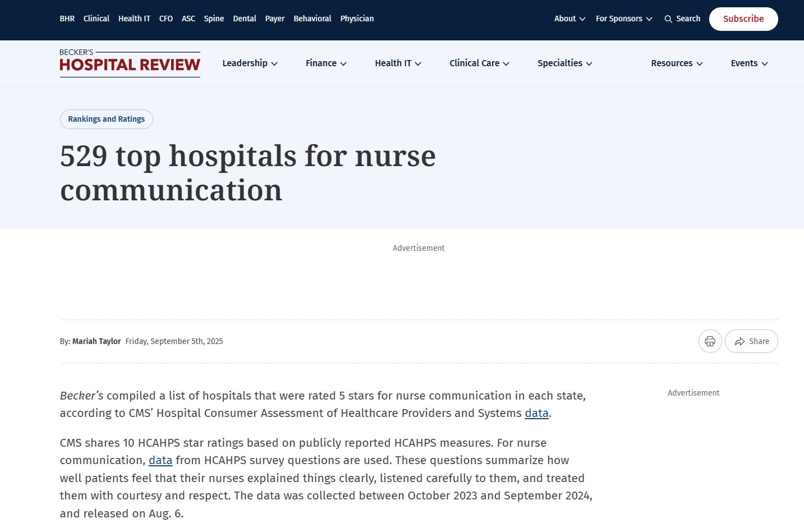804x532 pixels.
Task: Expand the Finance navigation menu
Action: tap(326, 63)
